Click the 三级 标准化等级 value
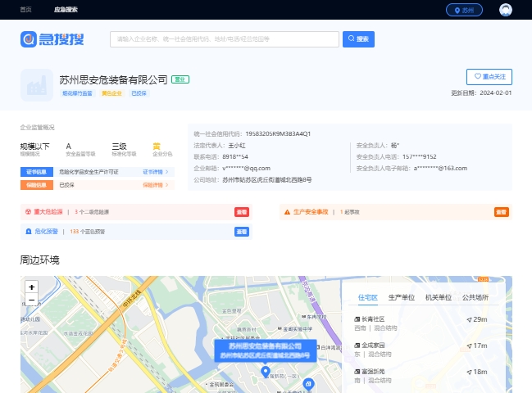The height and width of the screenshot is (393, 532). 119,146
